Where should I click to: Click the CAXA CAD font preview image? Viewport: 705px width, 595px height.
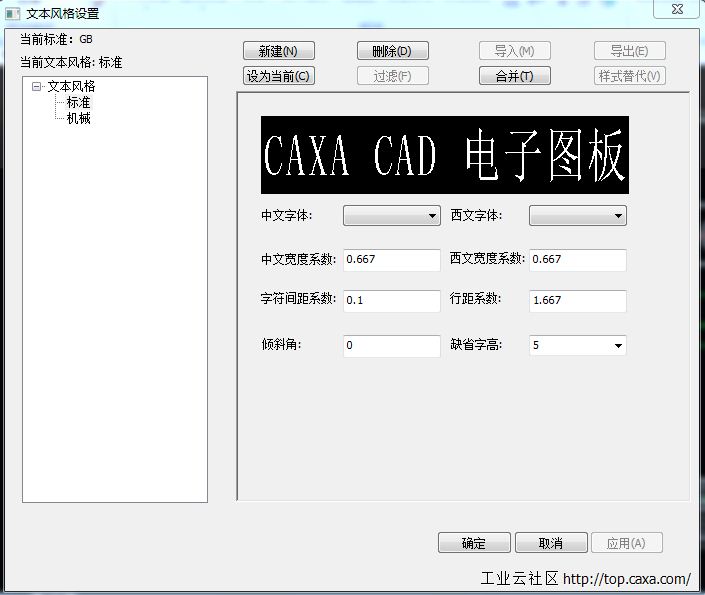point(445,155)
